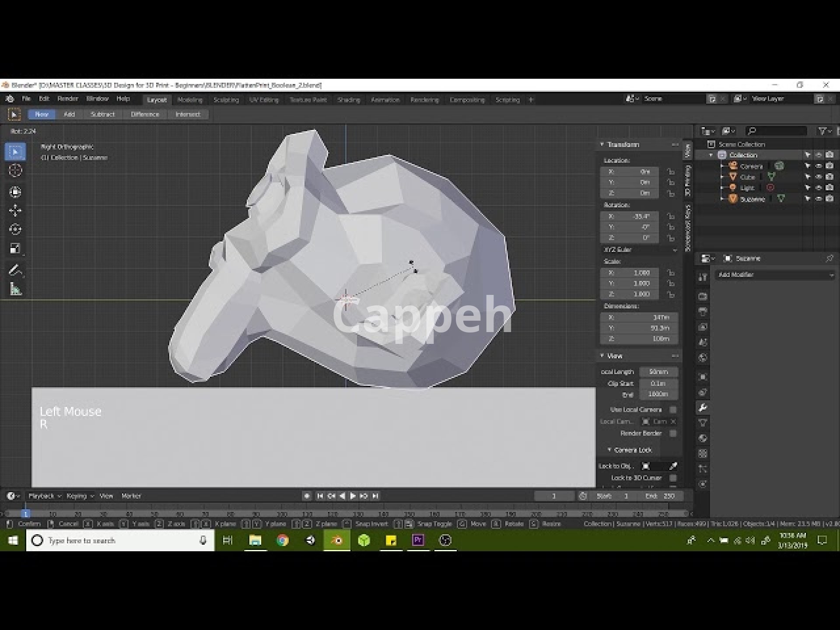The width and height of the screenshot is (840, 630).
Task: Click the Blender icon in the Windows taskbar
Action: point(337,540)
